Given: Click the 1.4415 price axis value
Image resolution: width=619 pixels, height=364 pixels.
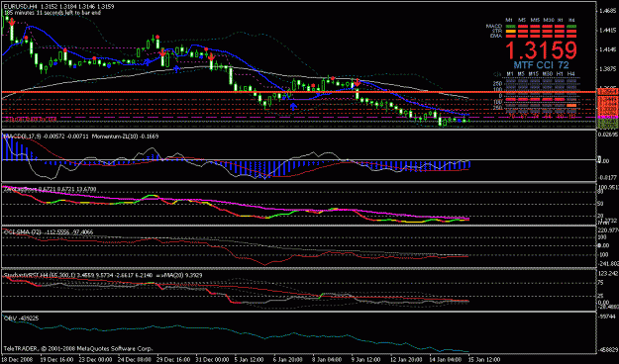Looking at the screenshot, I should click(607, 31).
